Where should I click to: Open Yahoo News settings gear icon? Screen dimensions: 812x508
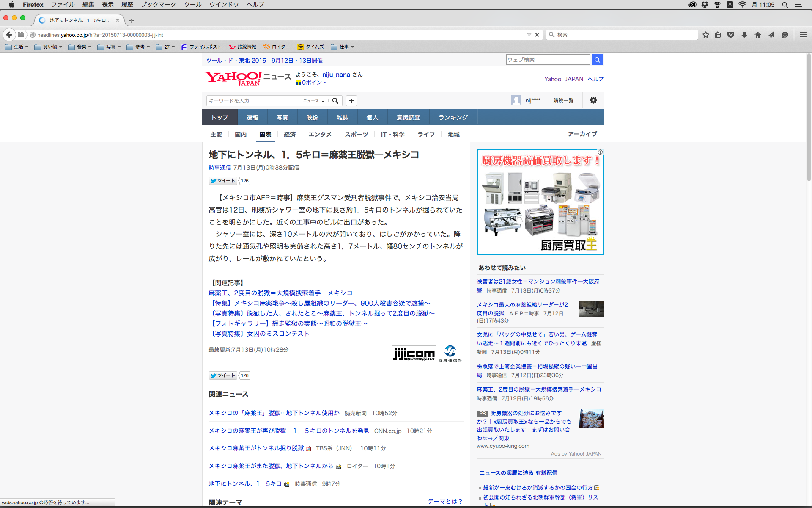point(593,100)
